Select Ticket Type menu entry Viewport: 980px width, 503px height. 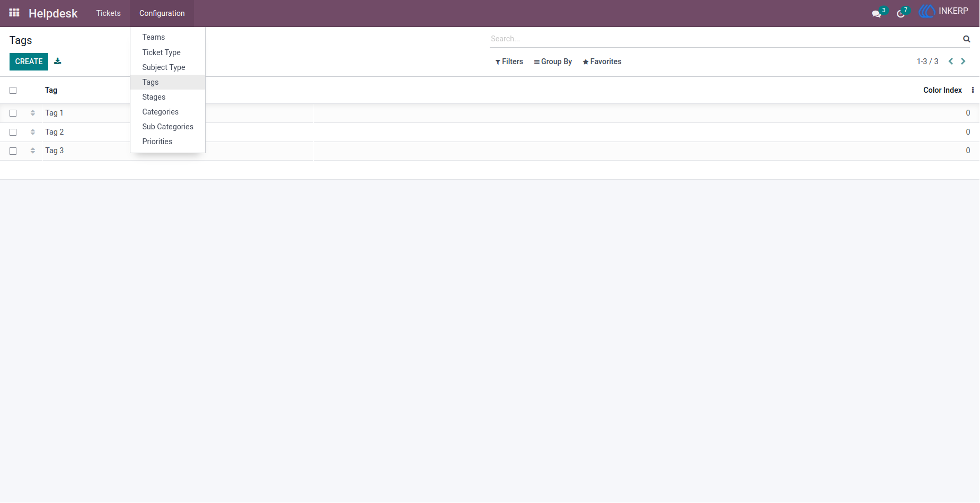[167, 52]
